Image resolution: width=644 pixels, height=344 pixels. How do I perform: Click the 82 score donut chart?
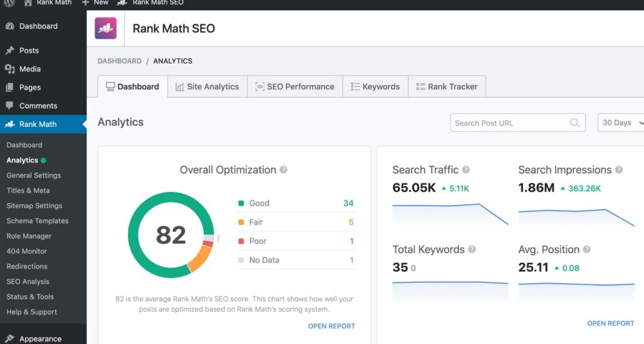pos(171,235)
